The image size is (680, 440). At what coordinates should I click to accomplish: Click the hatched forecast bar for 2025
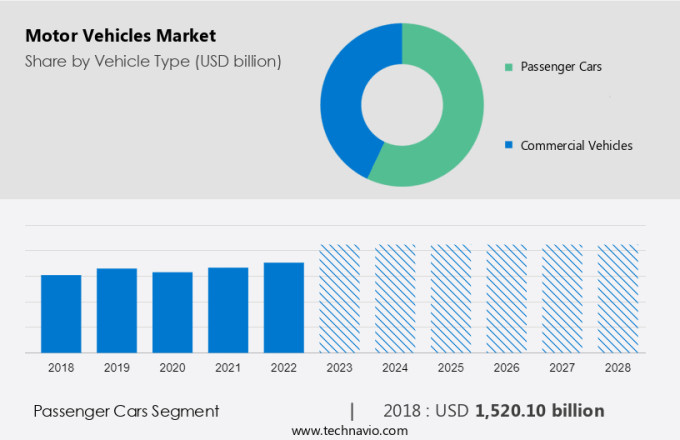451,298
